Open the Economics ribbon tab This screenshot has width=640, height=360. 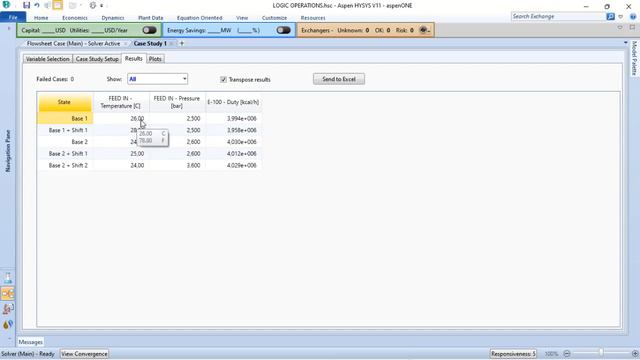75,18
